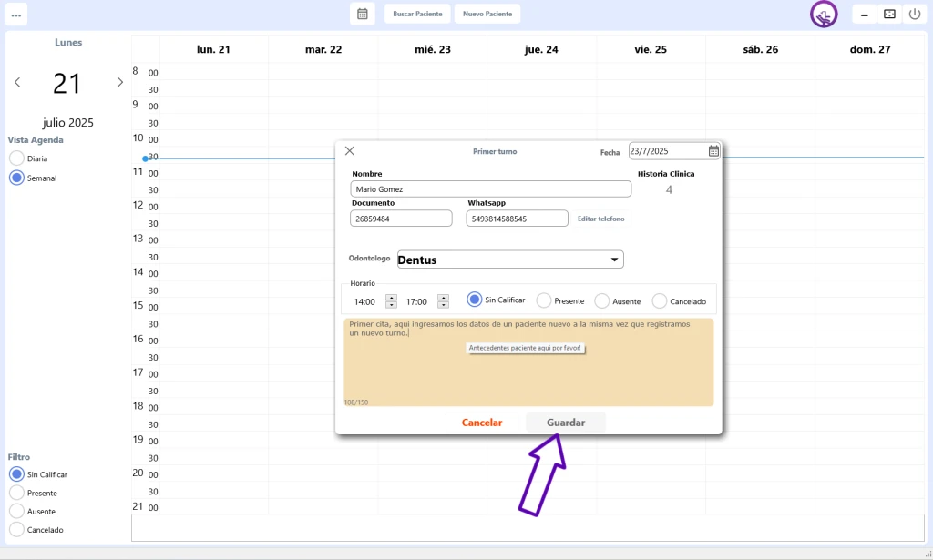Open Nuevo Paciente
Image resolution: width=933 pixels, height=560 pixels.
(487, 15)
